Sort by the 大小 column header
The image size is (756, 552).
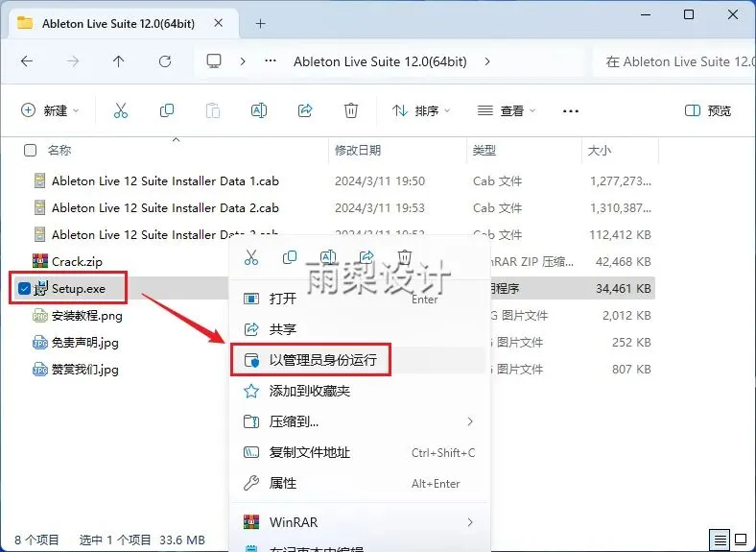600,150
